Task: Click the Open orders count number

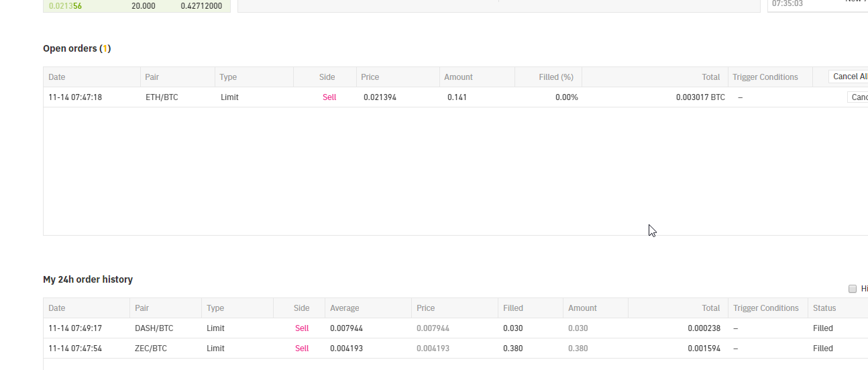Action: click(x=105, y=48)
